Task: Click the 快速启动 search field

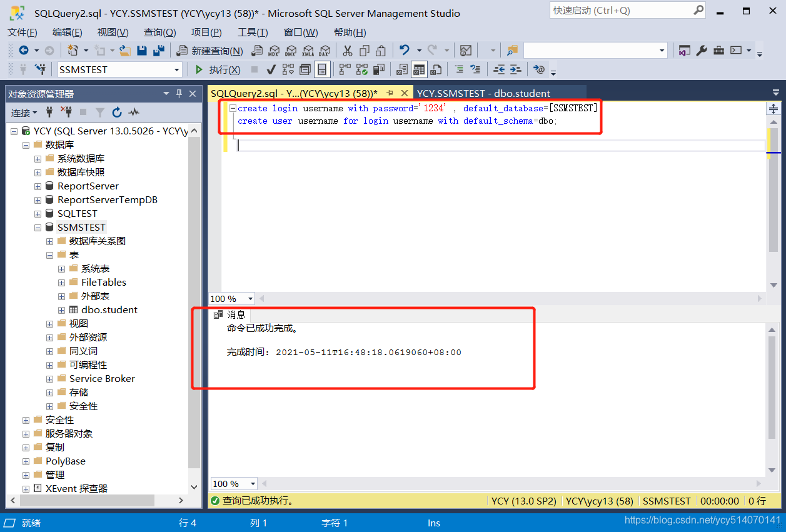Action: pyautogui.click(x=620, y=11)
